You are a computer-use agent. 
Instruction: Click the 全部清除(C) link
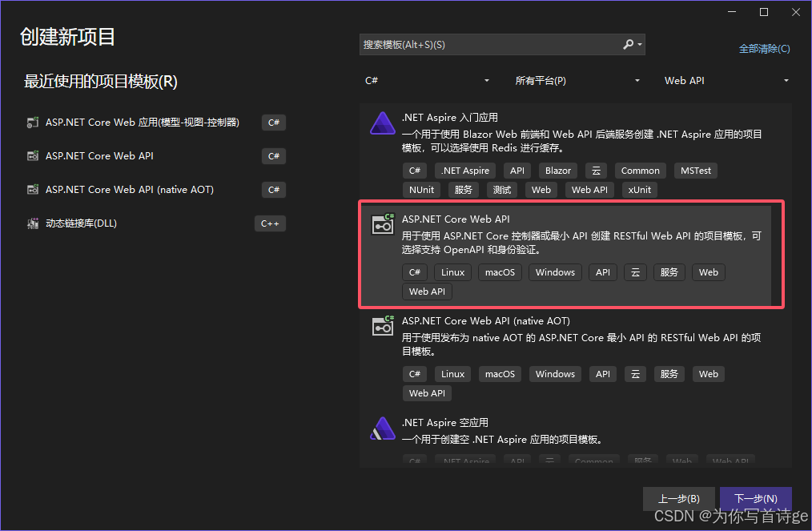pyautogui.click(x=765, y=49)
